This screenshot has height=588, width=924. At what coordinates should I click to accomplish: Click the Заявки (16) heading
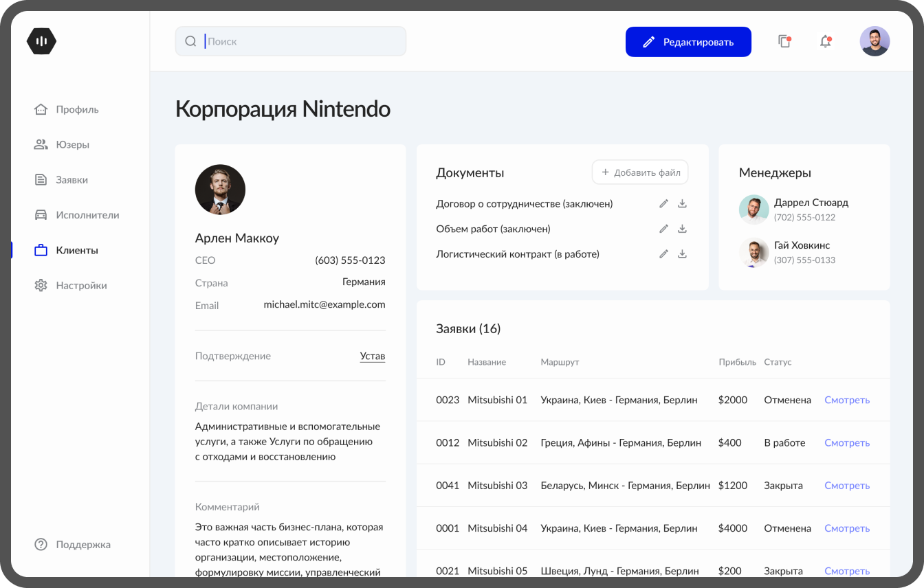tap(468, 328)
